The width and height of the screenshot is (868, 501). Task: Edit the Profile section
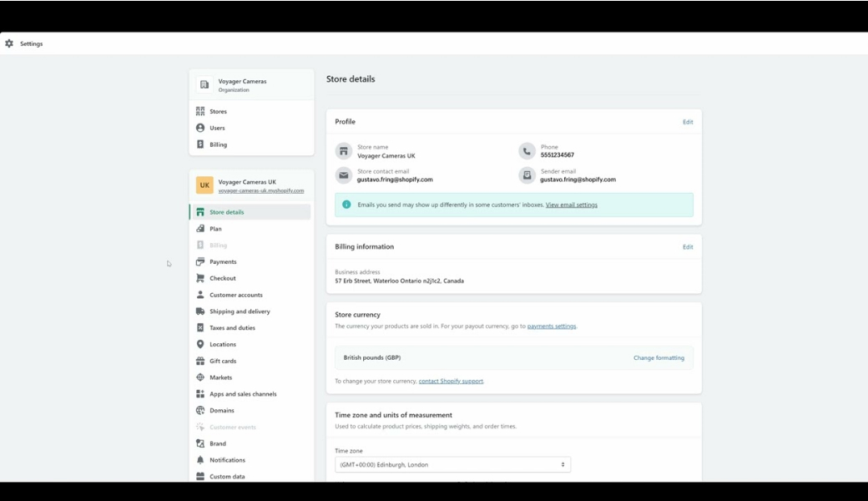tap(688, 122)
